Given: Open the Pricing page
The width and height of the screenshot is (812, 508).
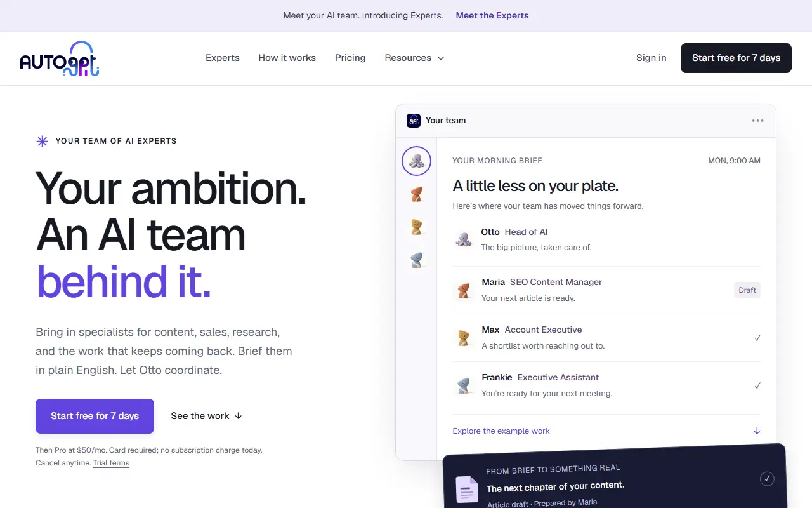Looking at the screenshot, I should pos(350,58).
